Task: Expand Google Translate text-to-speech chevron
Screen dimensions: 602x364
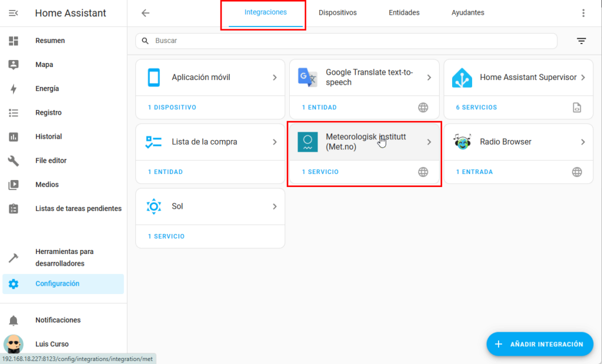Action: (x=429, y=78)
